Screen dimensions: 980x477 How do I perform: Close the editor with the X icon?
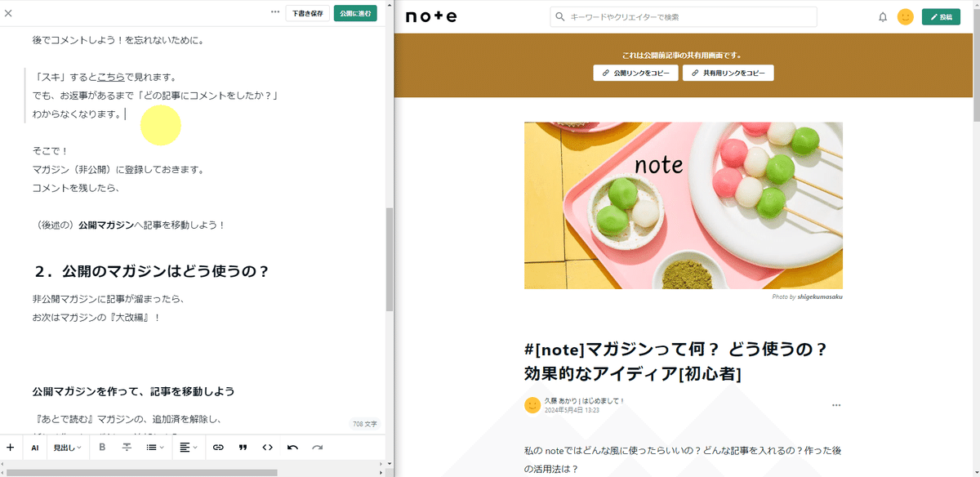9,13
